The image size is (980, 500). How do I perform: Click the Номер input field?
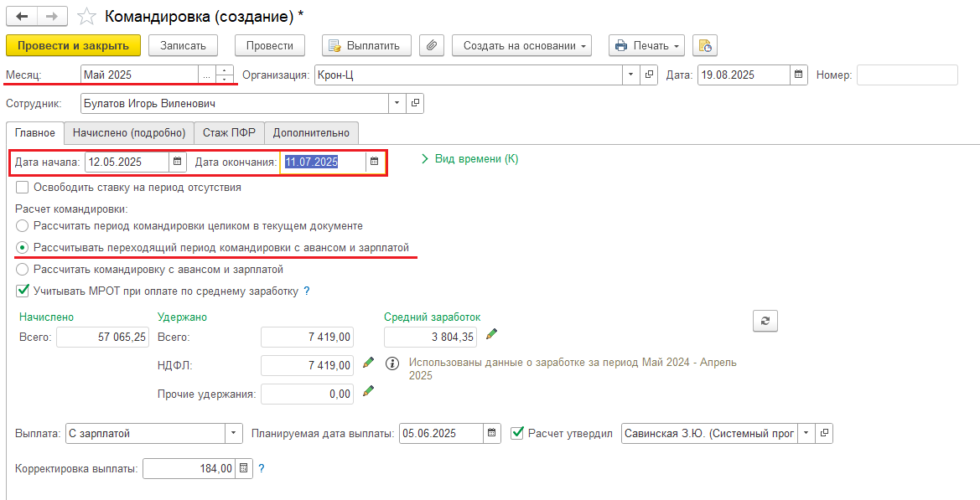(x=906, y=75)
